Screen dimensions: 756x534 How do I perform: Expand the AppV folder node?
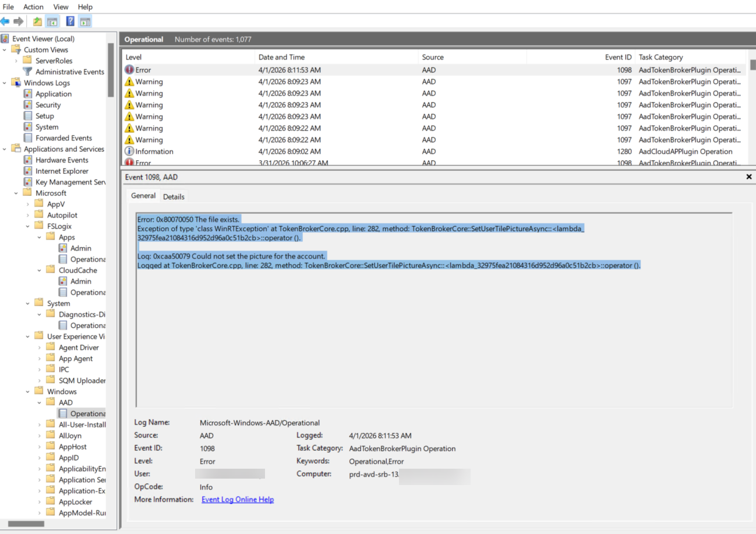point(29,204)
